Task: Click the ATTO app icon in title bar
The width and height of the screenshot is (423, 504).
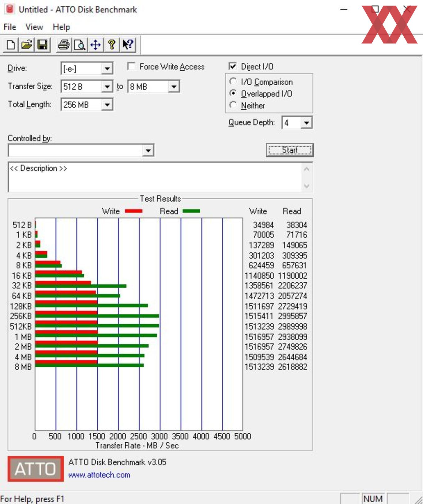Action: click(10, 9)
